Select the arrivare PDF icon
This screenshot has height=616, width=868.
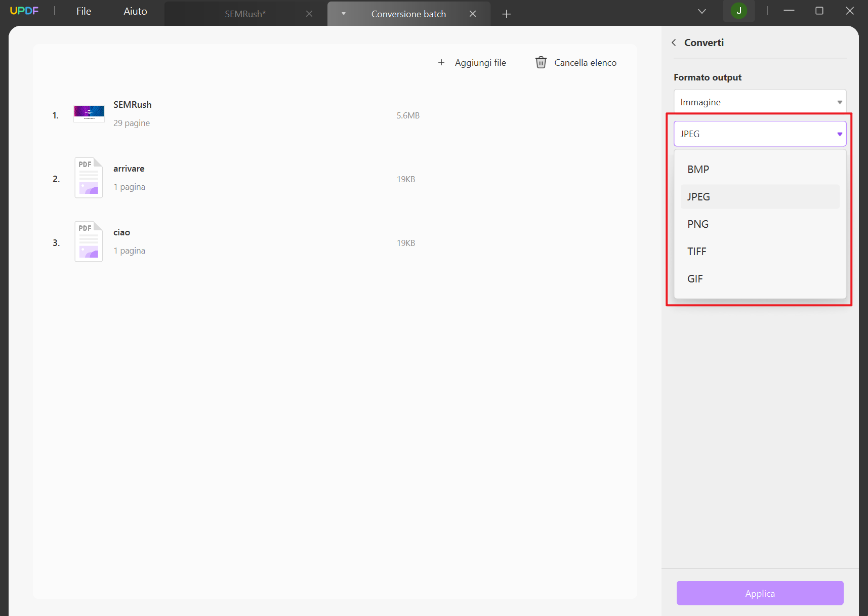89,178
